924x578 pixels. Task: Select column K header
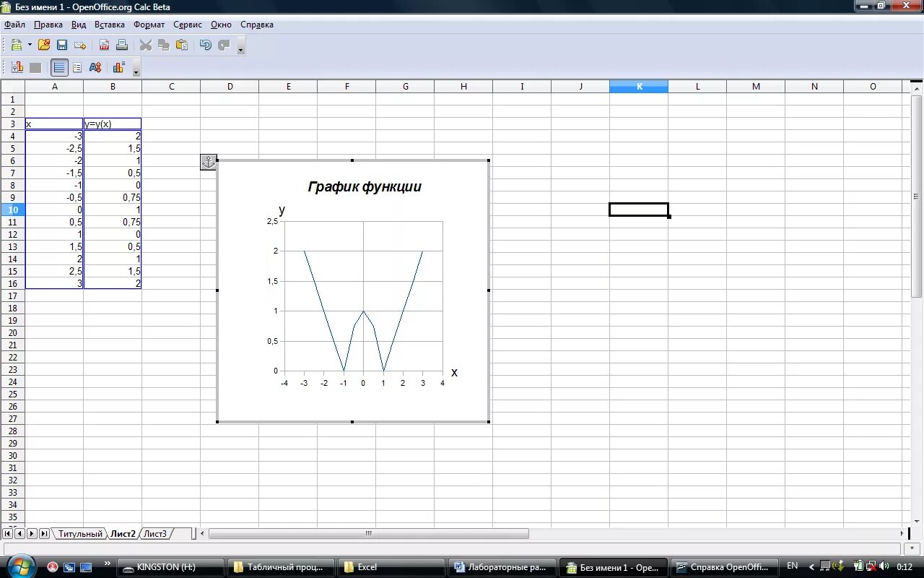pyautogui.click(x=639, y=87)
